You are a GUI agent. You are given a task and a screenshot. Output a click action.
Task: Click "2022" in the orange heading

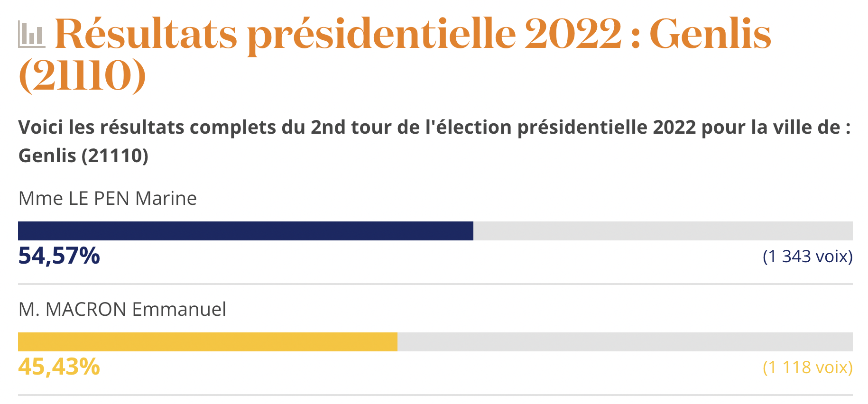pos(573,34)
